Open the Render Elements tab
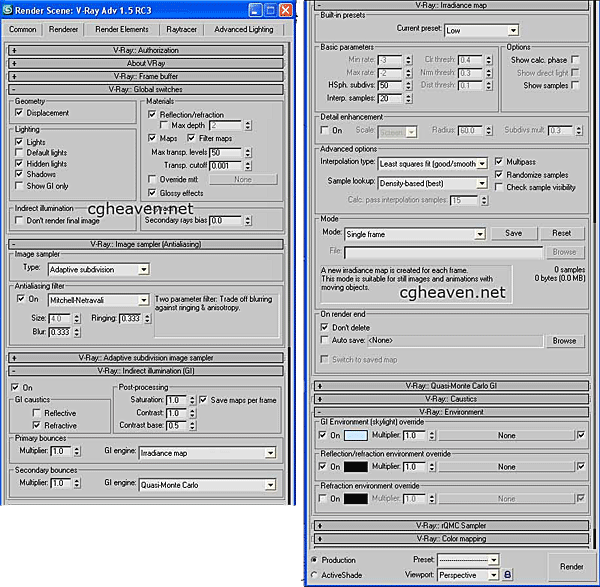The height and width of the screenshot is (587, 600). pos(122,29)
